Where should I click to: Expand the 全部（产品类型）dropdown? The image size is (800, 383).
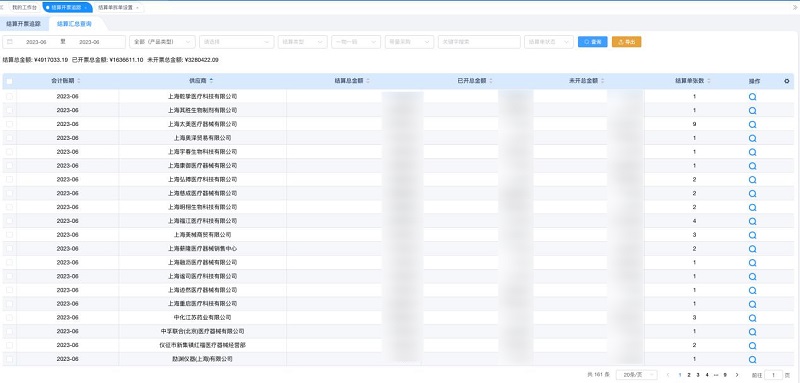[x=162, y=42]
